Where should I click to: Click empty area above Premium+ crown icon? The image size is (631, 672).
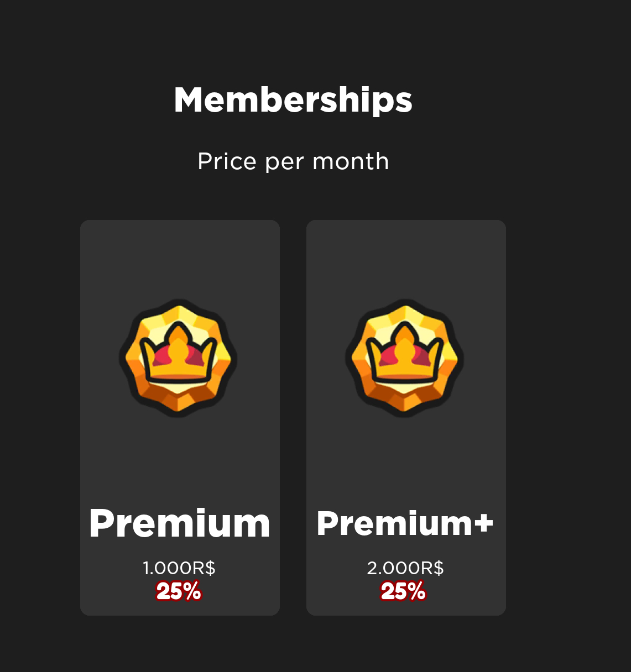(406, 260)
